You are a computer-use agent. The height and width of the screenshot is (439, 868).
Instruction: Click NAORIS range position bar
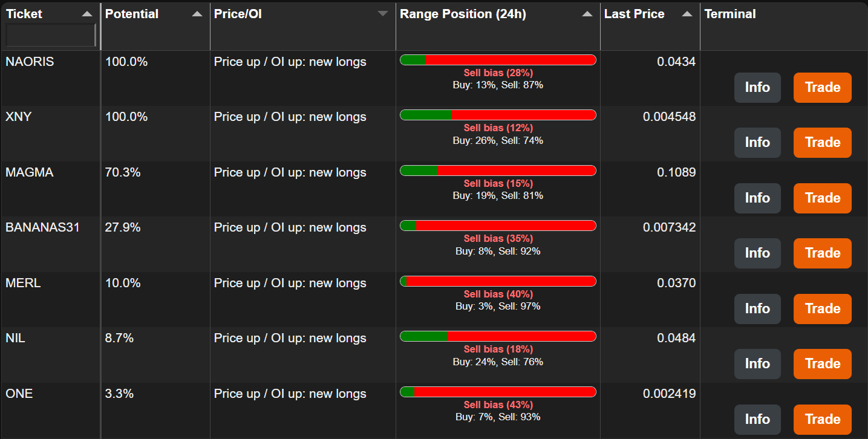[x=498, y=60]
